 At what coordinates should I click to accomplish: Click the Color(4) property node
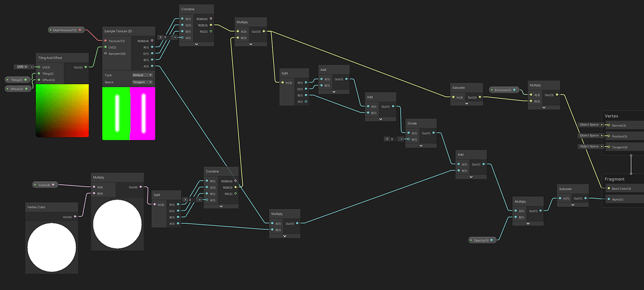coord(45,185)
